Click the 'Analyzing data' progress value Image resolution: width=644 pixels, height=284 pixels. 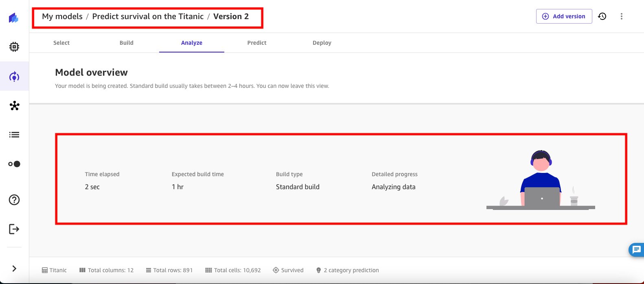point(394,187)
